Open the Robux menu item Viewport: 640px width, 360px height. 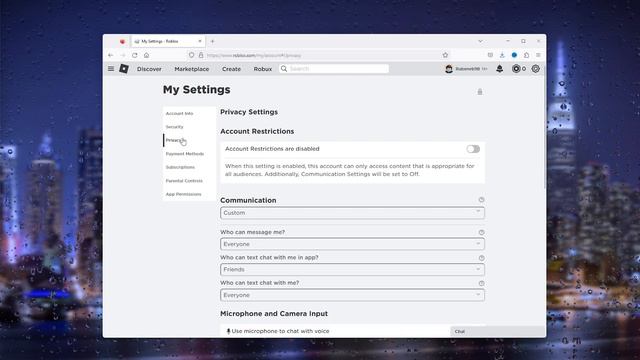(x=263, y=69)
